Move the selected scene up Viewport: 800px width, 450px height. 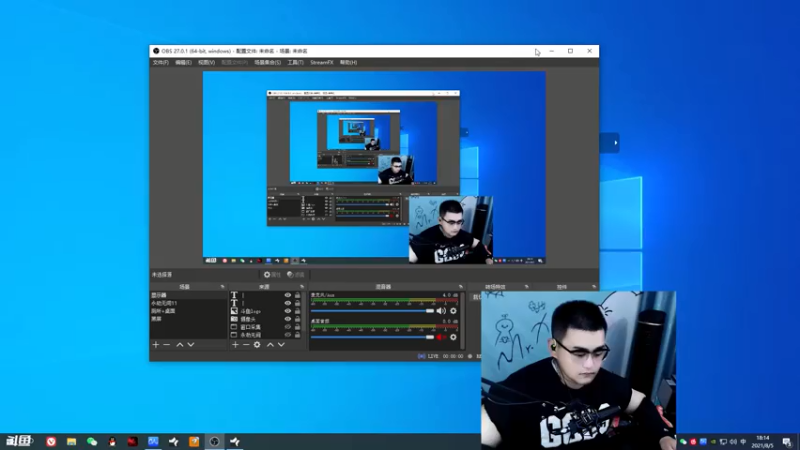(x=180, y=345)
